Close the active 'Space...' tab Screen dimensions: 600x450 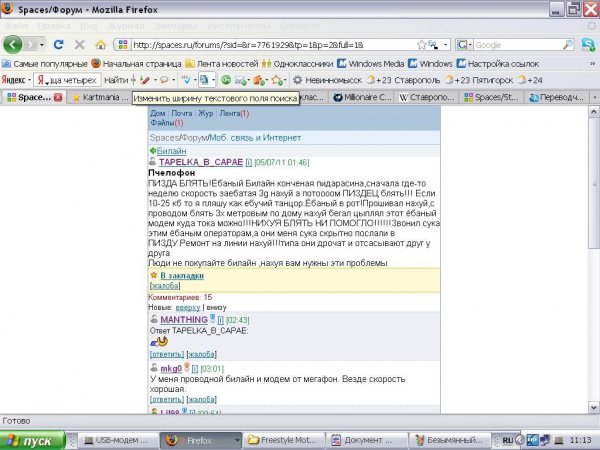[x=58, y=98]
